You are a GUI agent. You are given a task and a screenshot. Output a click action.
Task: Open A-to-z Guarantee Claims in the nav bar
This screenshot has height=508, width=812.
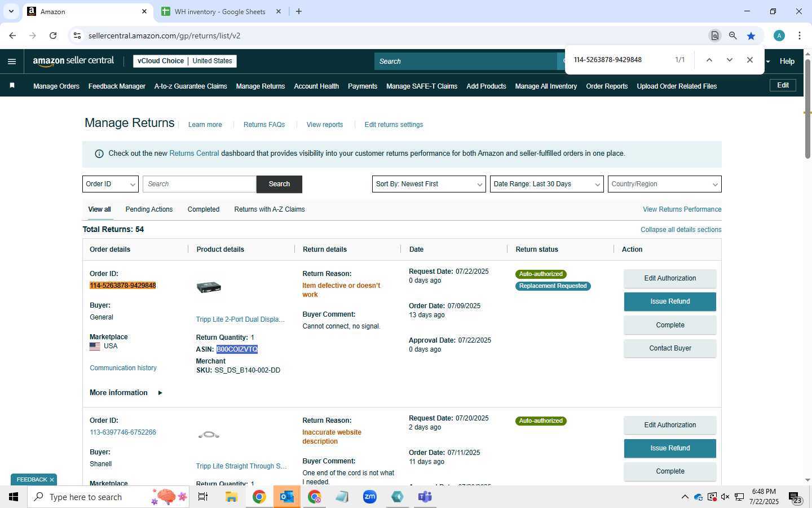pos(191,86)
